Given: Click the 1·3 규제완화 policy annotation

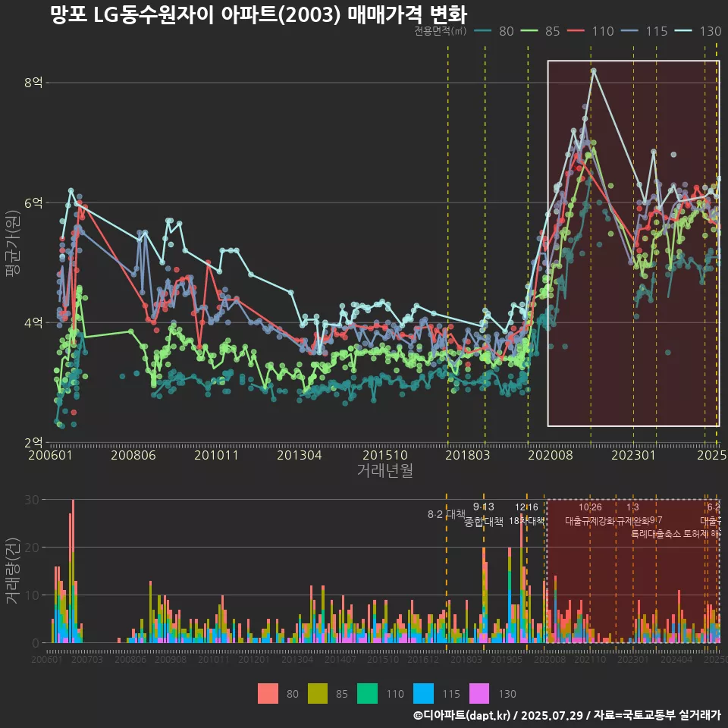Looking at the screenshot, I should tap(632, 514).
